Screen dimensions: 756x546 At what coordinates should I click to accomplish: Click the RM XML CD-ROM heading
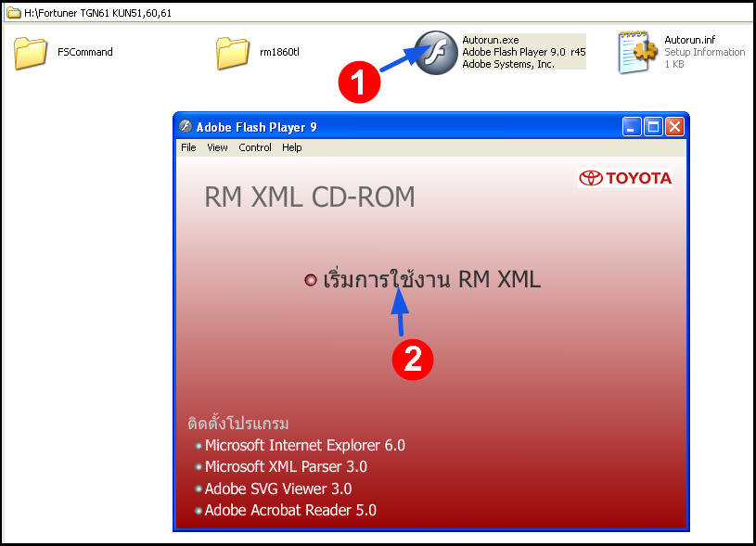[310, 197]
